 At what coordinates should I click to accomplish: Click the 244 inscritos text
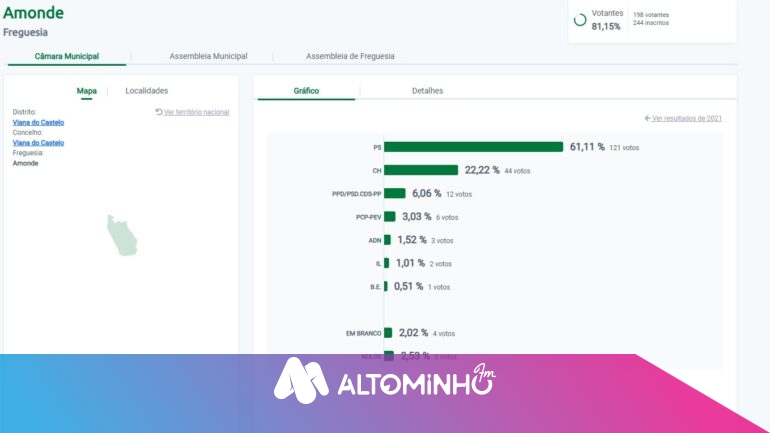[x=651, y=23]
